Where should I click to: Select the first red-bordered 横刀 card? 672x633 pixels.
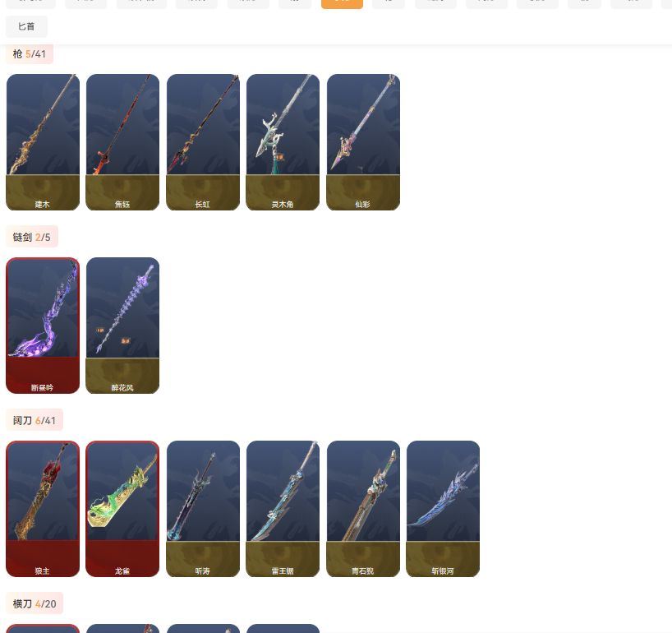pos(43,629)
